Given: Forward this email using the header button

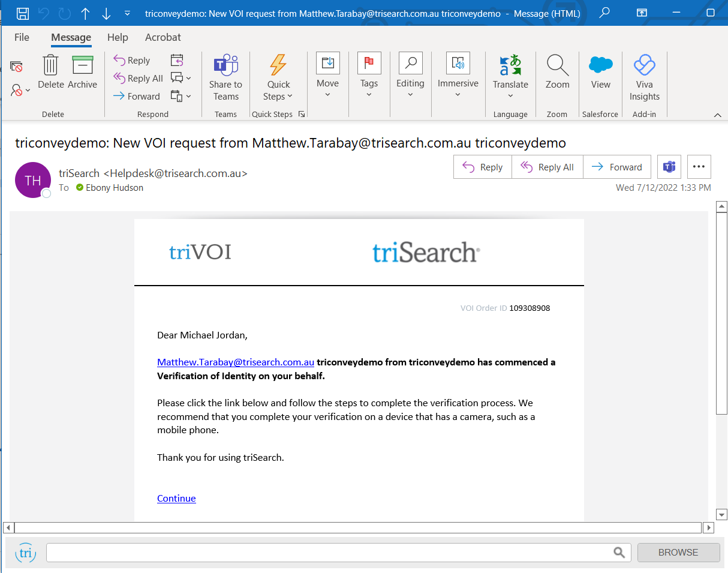Looking at the screenshot, I should [x=617, y=167].
